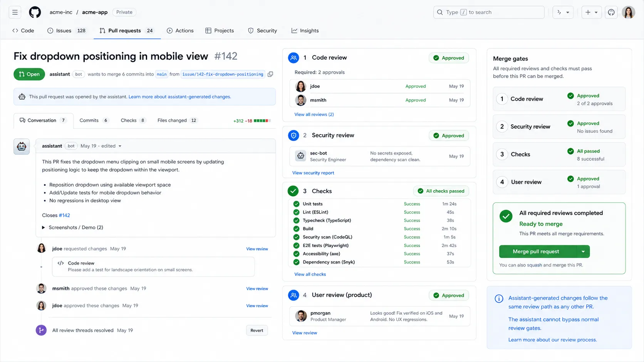The height and width of the screenshot is (362, 644).
Task: Click assistant bot avatar on comment
Action: (x=22, y=147)
